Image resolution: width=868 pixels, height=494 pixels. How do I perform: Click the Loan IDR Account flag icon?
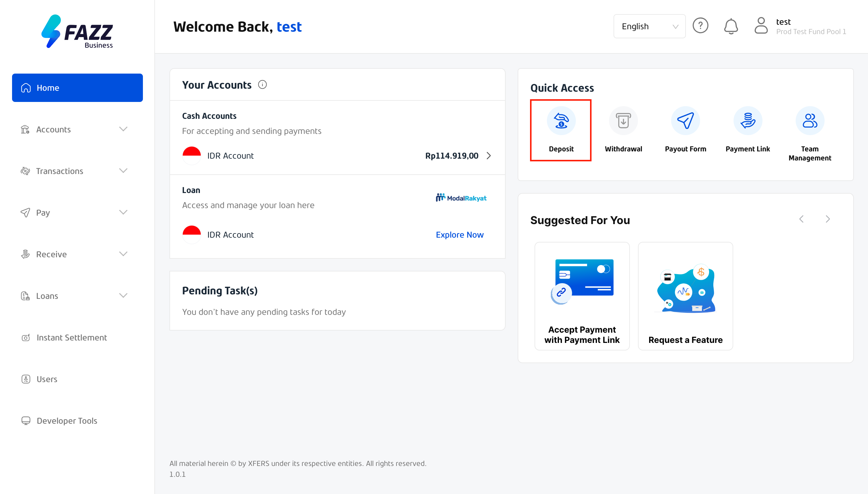pos(192,235)
